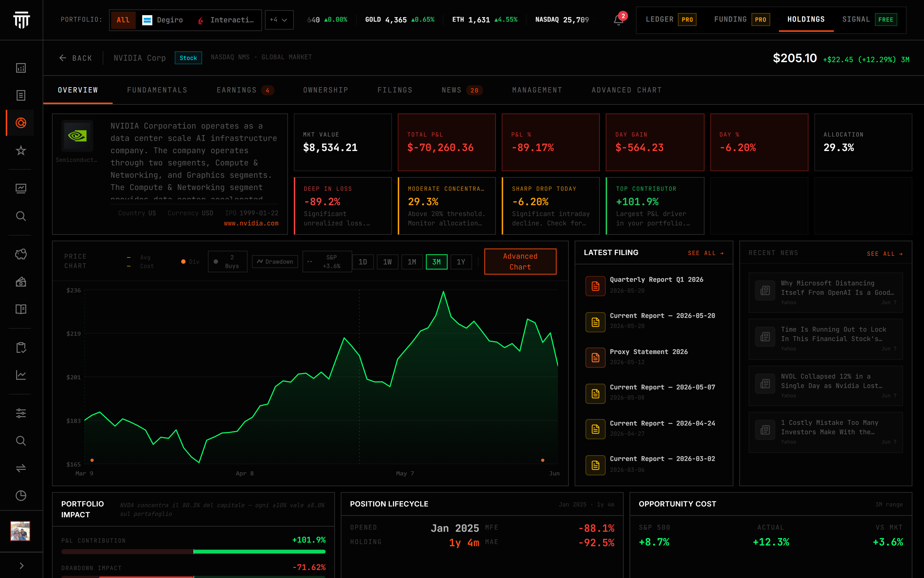This screenshot has width=924, height=578.
Task: Open the Ledger PRO section
Action: point(671,20)
